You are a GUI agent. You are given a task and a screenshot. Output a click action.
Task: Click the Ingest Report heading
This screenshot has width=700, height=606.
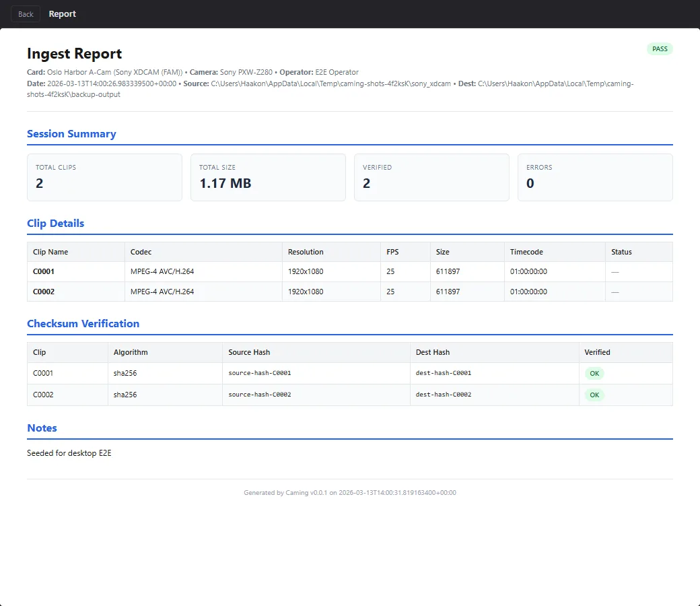coord(74,54)
